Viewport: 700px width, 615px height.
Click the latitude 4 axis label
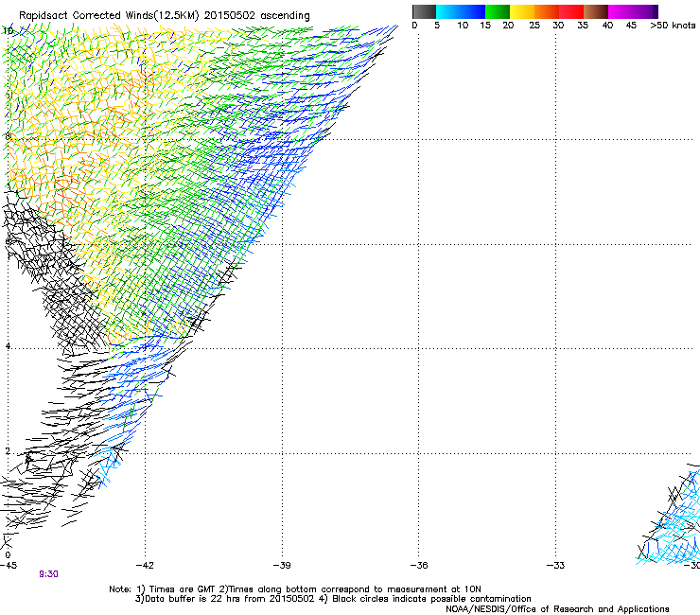click(8, 346)
